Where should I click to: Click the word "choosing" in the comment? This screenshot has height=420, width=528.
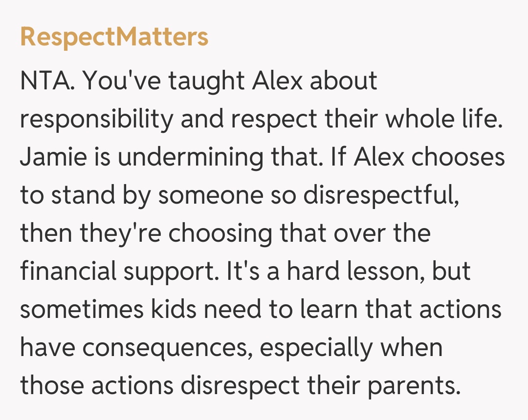[x=220, y=234]
